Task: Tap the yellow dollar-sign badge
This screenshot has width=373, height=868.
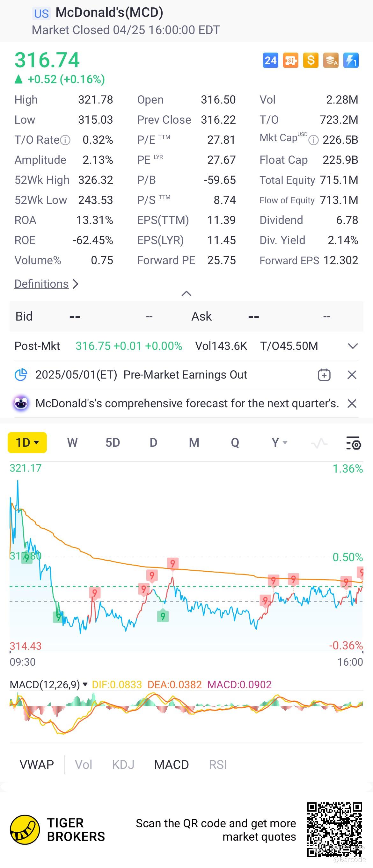Action: point(311,61)
